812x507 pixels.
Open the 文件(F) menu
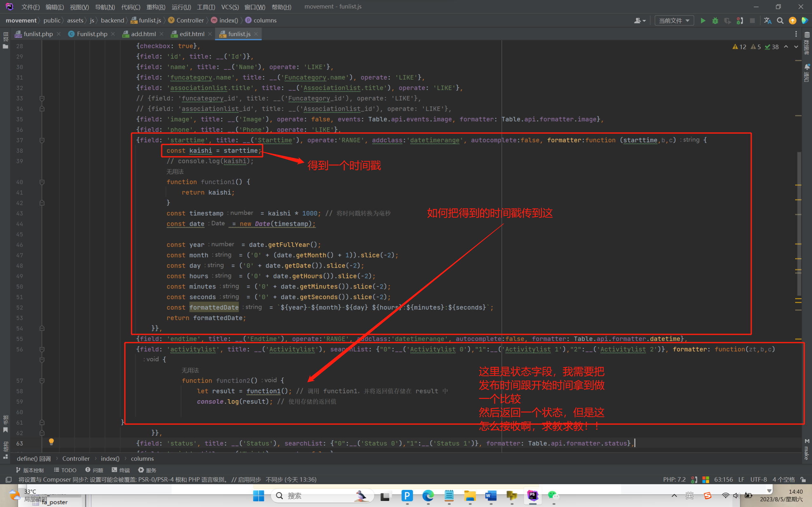point(30,7)
